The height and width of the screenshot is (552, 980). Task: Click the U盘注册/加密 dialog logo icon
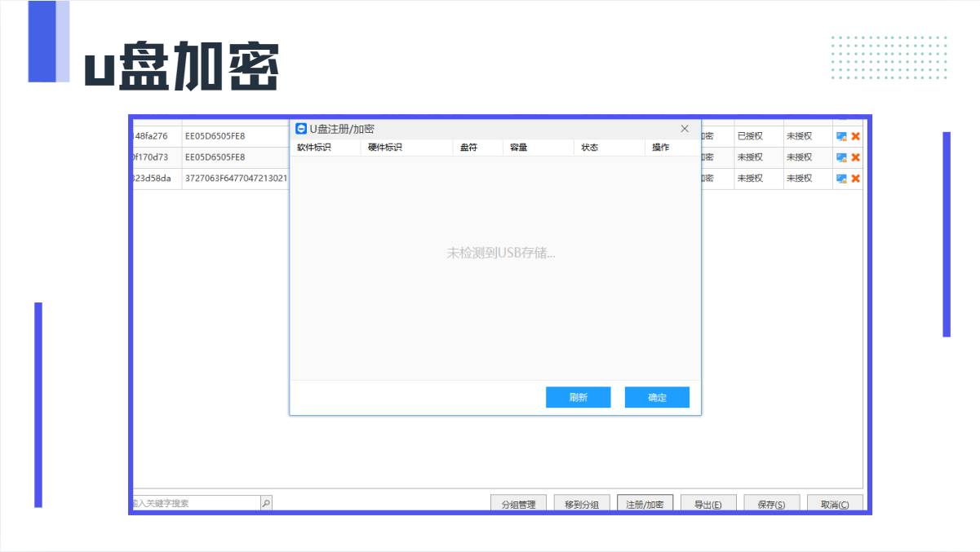301,129
